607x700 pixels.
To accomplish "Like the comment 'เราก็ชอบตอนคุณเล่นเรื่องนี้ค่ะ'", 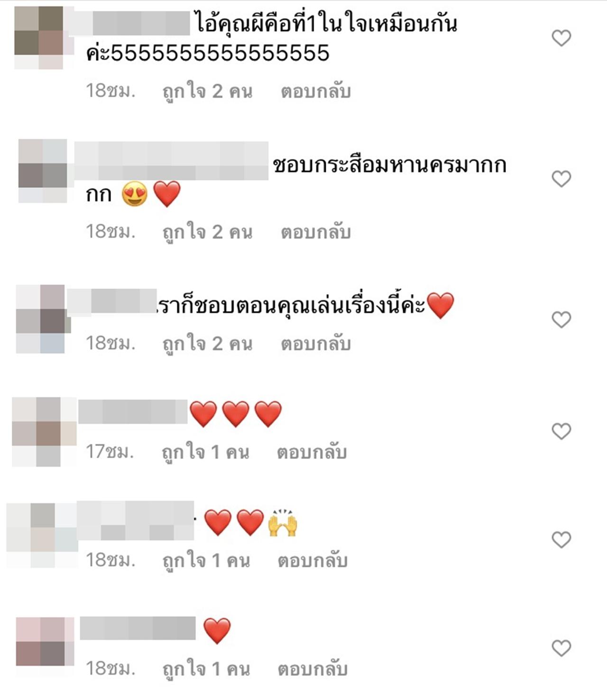I will click(x=561, y=320).
